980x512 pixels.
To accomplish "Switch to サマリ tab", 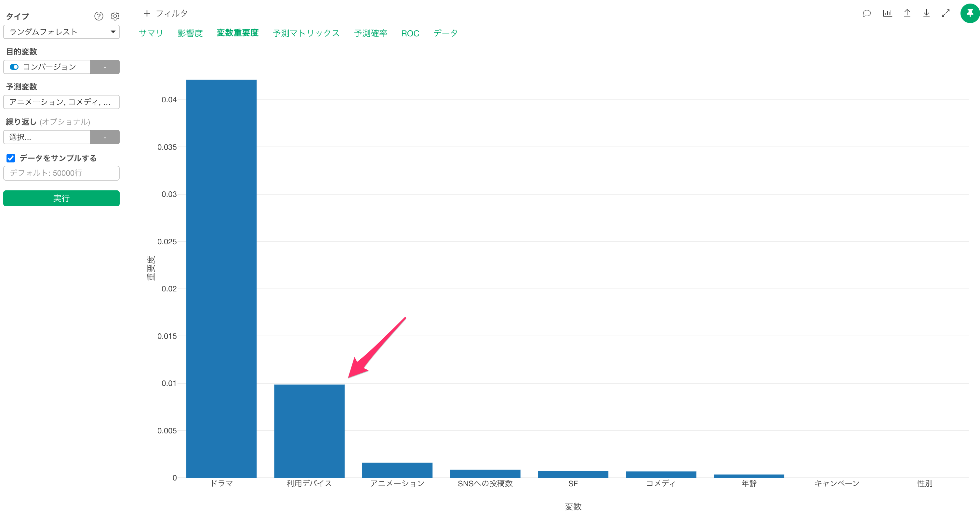I will [151, 33].
